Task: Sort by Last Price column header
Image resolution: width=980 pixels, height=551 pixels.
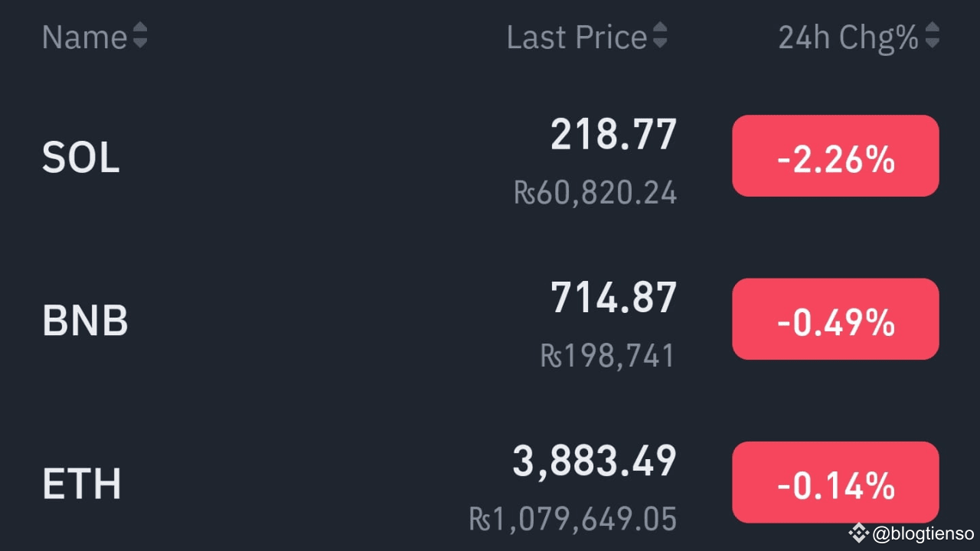Action: click(577, 37)
